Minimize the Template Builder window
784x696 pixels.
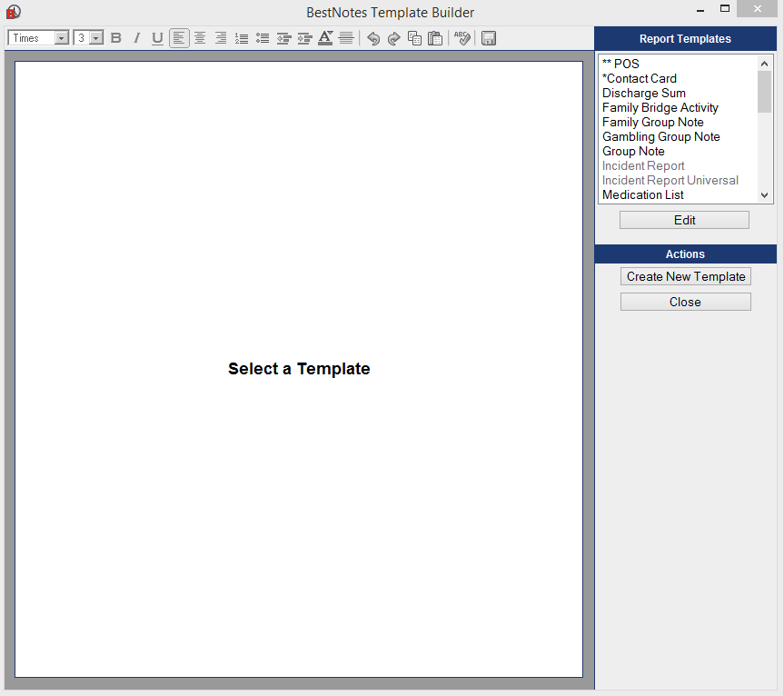[700, 10]
